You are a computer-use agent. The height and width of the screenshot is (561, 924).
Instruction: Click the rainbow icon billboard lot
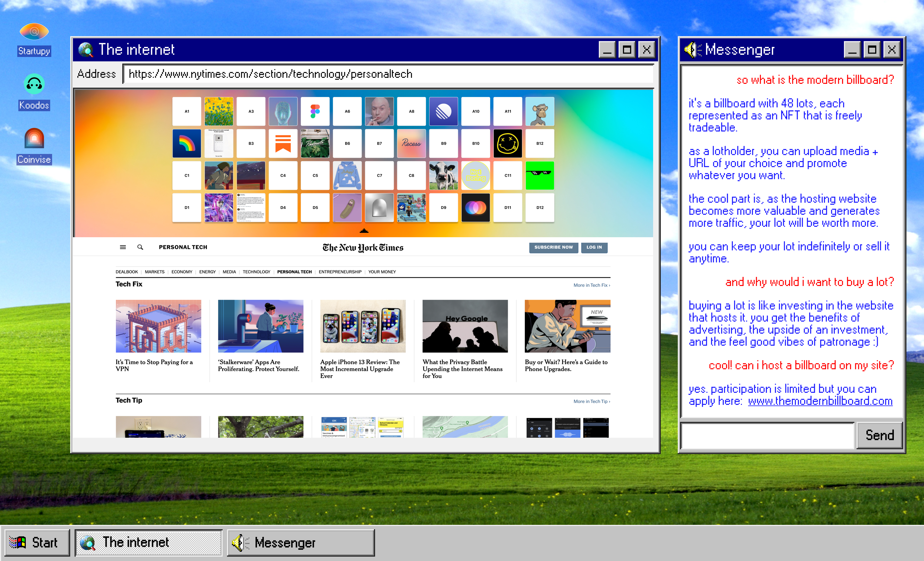[x=187, y=143]
